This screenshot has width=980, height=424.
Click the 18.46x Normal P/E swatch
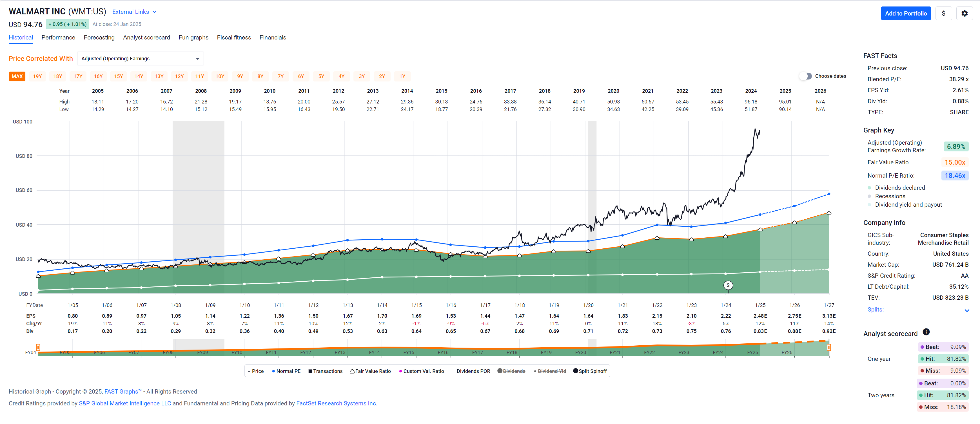point(955,176)
